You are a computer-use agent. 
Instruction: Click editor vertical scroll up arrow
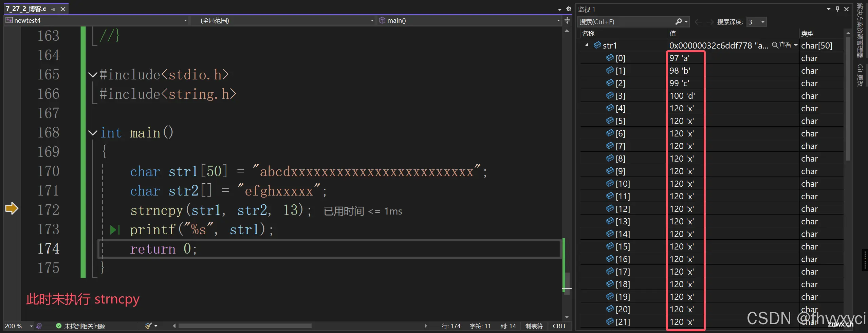tap(567, 31)
